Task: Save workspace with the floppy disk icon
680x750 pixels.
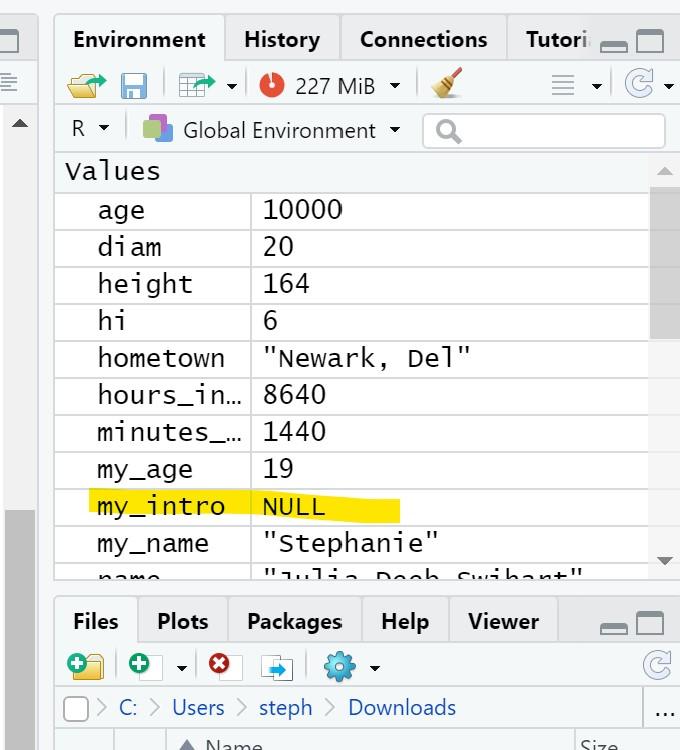Action: pyautogui.click(x=134, y=86)
